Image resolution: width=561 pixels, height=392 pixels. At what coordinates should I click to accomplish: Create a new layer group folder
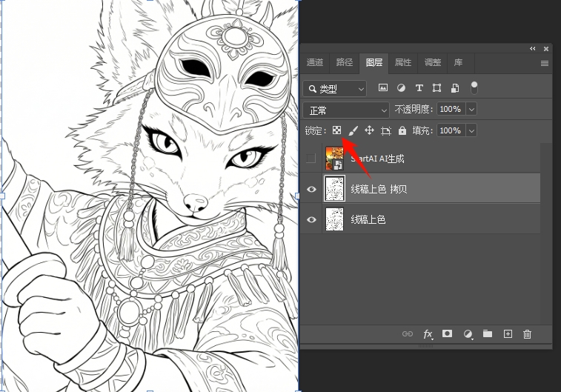coord(488,334)
